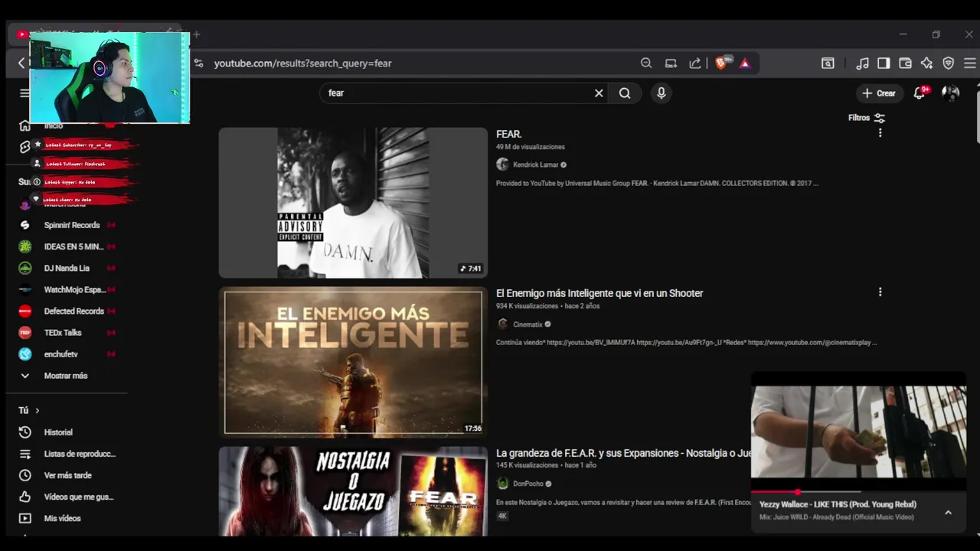Open the notifications bell

(920, 93)
